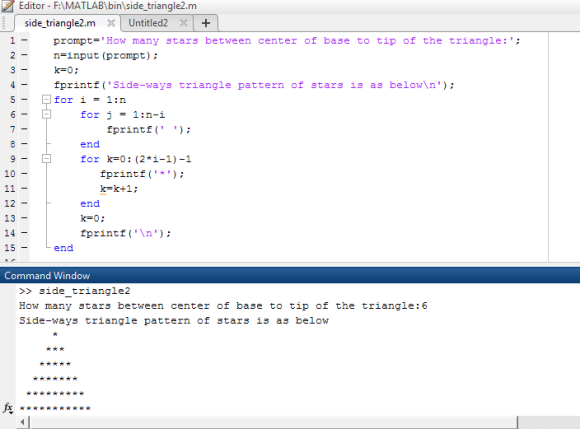Close the side_triangle2.m tab
The width and height of the screenshot is (580, 429).
click(x=111, y=23)
